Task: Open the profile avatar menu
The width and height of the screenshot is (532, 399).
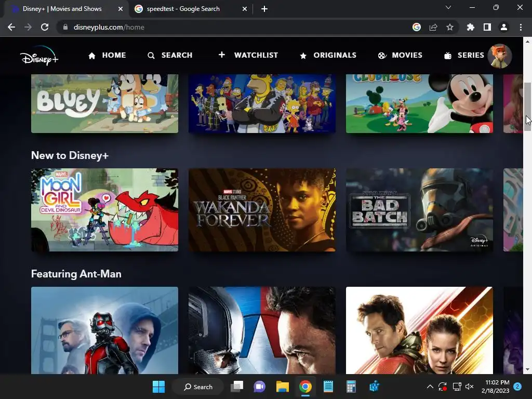Action: 499,56
